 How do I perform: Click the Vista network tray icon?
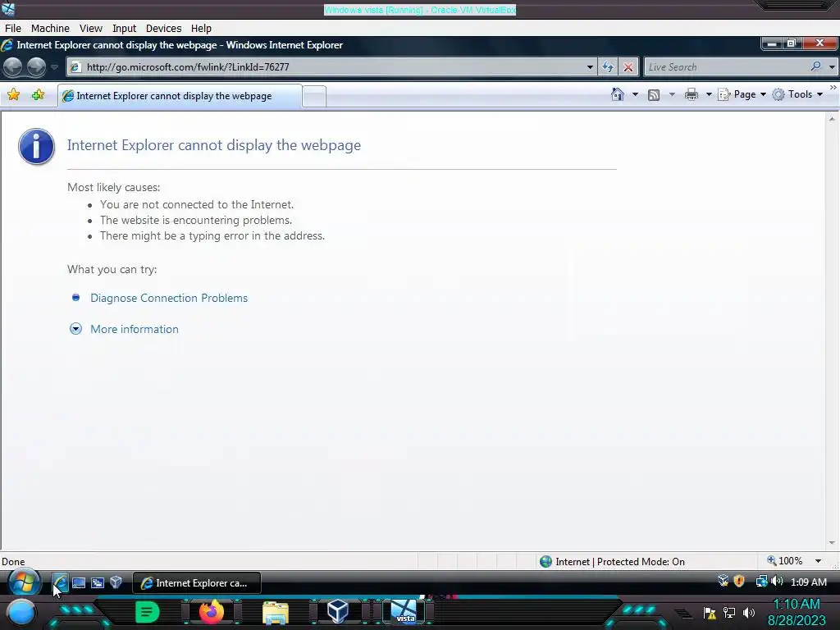pos(761,582)
